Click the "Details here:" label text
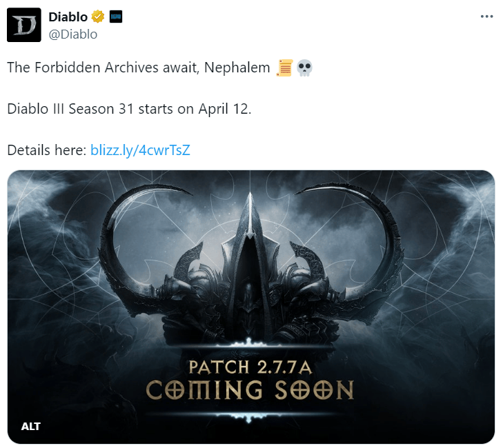Image resolution: width=503 pixels, height=448 pixels. pyautogui.click(x=47, y=150)
